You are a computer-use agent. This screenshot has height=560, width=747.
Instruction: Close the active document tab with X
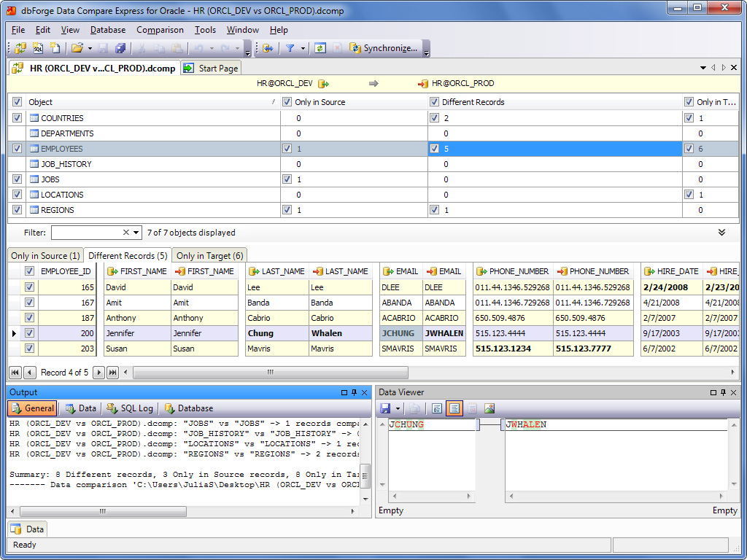click(x=735, y=68)
